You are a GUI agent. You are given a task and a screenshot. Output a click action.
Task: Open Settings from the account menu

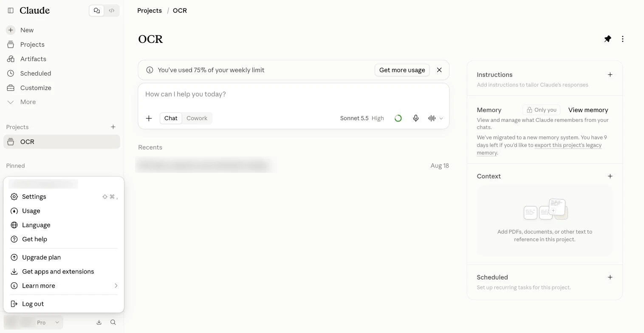(64, 197)
